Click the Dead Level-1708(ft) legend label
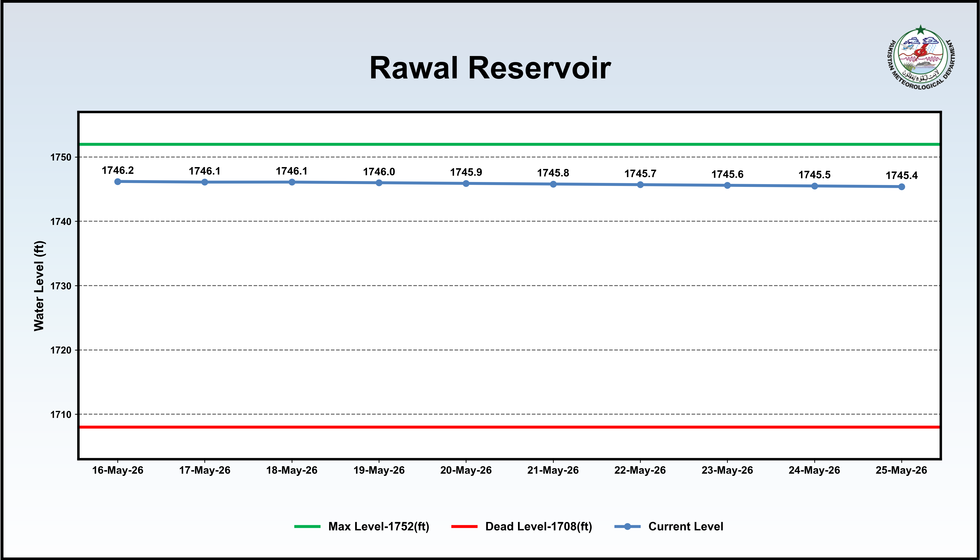Viewport: 980px width, 560px height. tap(539, 527)
